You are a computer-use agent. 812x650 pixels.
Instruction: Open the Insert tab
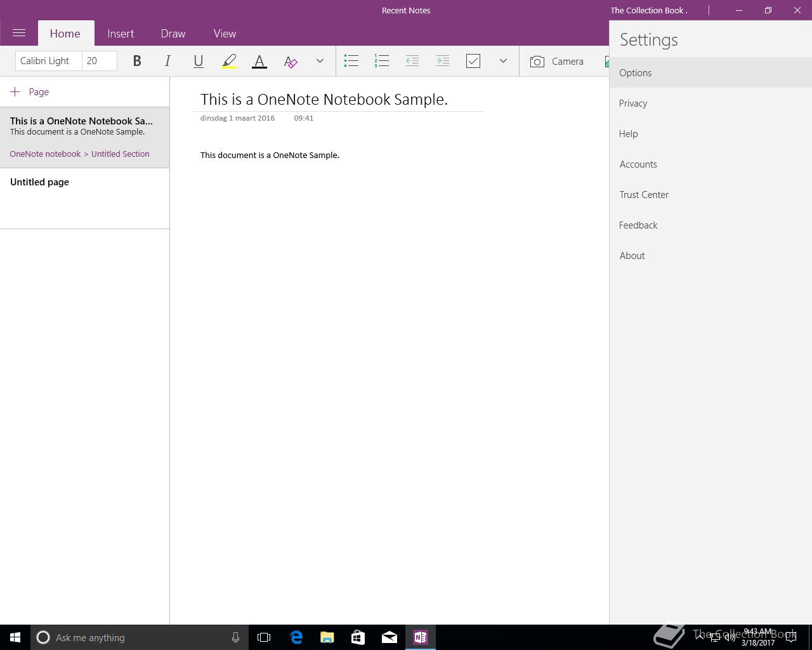[x=121, y=34]
